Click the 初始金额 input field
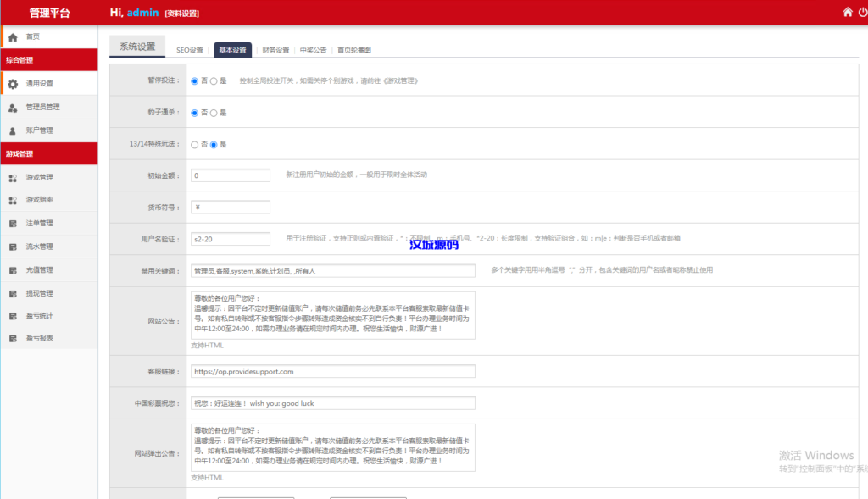Viewport: 868px width, 499px height. [x=231, y=175]
